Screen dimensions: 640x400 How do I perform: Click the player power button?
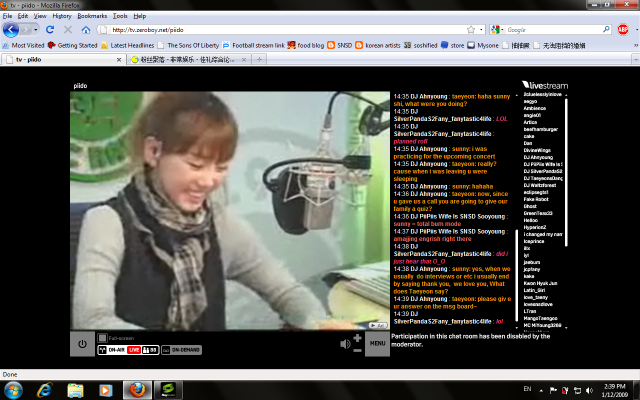click(82, 344)
